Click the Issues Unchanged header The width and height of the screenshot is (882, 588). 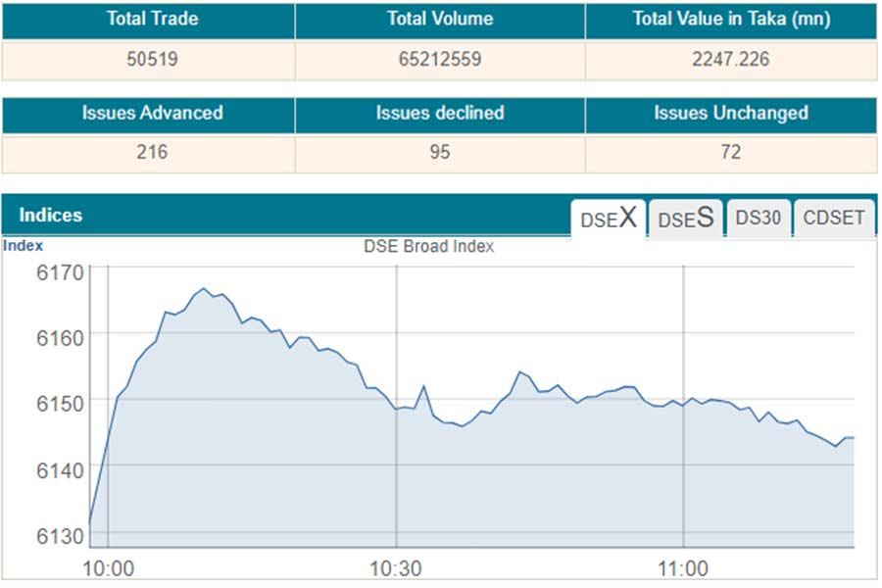pos(731,114)
